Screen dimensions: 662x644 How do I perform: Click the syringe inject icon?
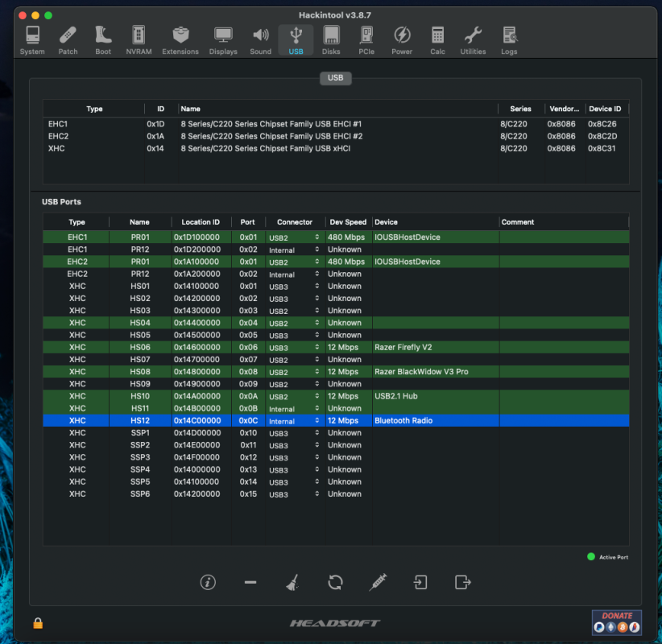point(378,582)
